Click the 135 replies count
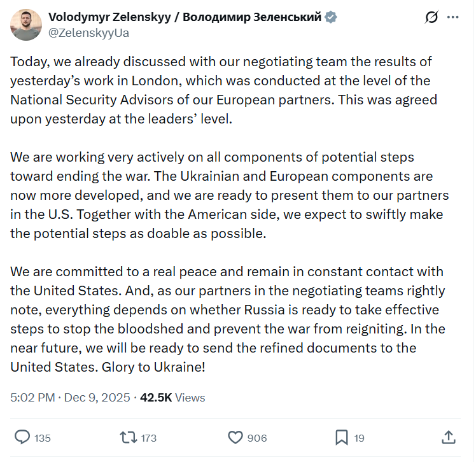476x462 pixels. tap(43, 438)
